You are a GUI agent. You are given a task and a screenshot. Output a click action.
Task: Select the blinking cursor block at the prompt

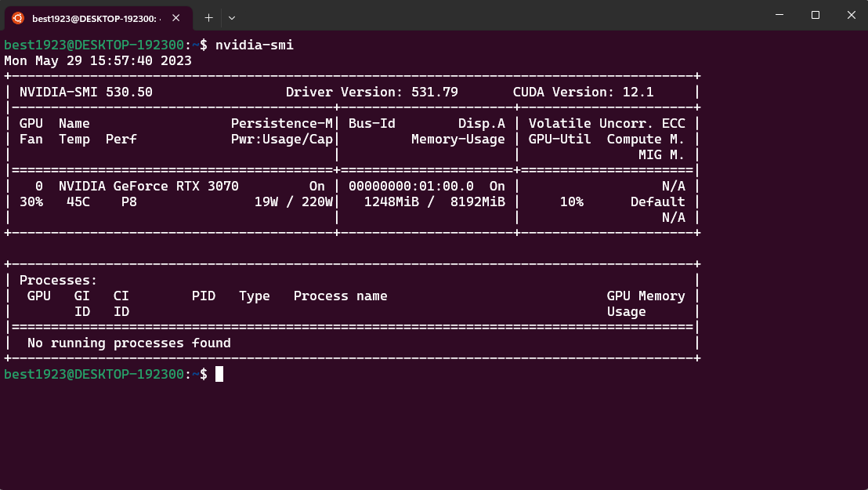[x=220, y=374]
